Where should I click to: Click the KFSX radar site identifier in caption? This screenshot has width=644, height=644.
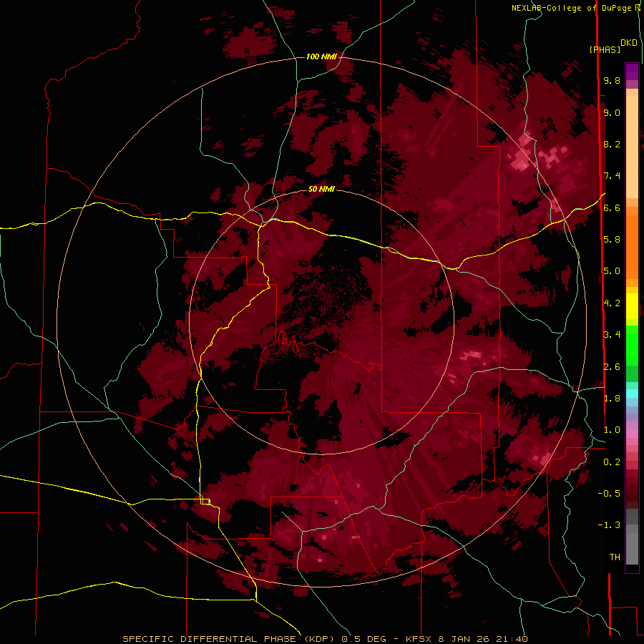[x=419, y=639]
